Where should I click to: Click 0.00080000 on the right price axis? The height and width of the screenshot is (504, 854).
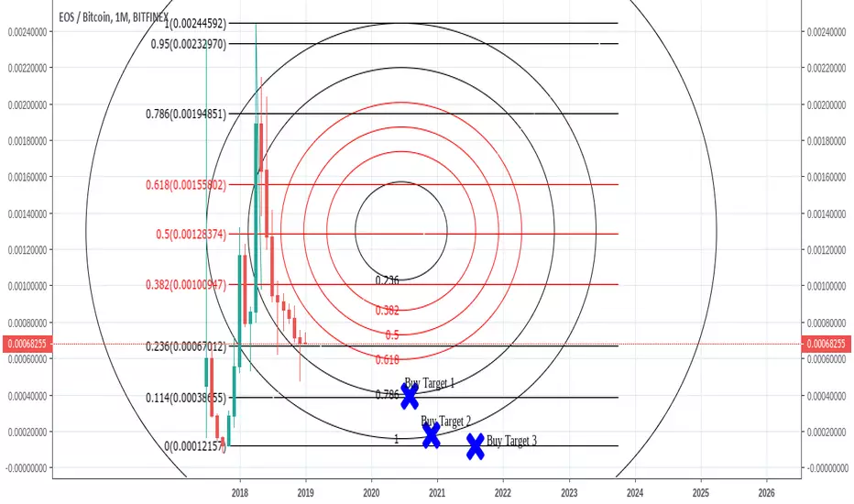coord(827,323)
